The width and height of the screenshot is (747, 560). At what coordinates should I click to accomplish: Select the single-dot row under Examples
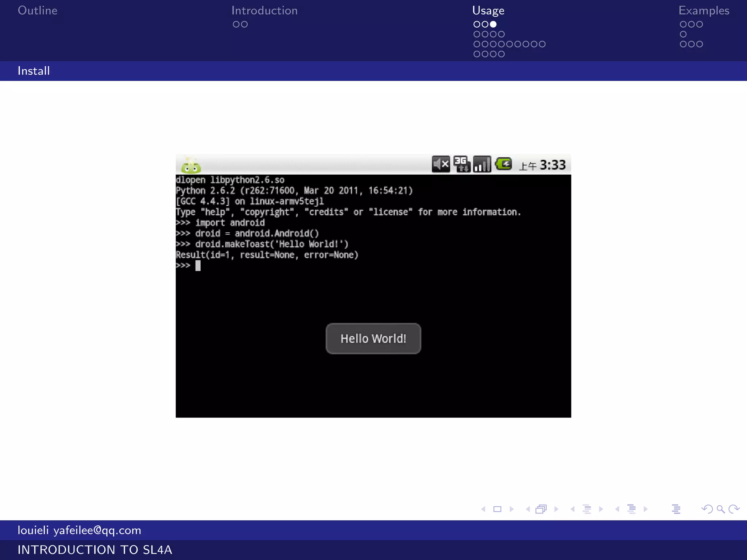pos(683,34)
